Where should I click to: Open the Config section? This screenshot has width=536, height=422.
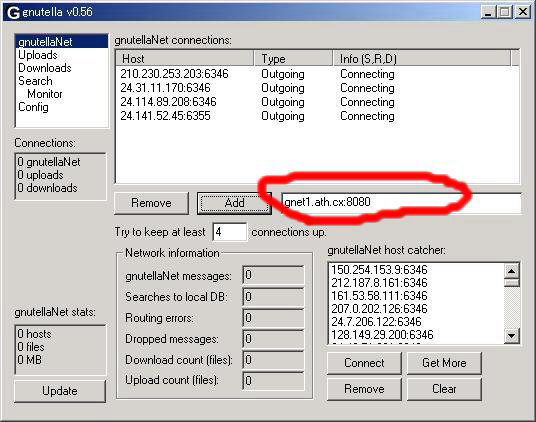tap(34, 107)
